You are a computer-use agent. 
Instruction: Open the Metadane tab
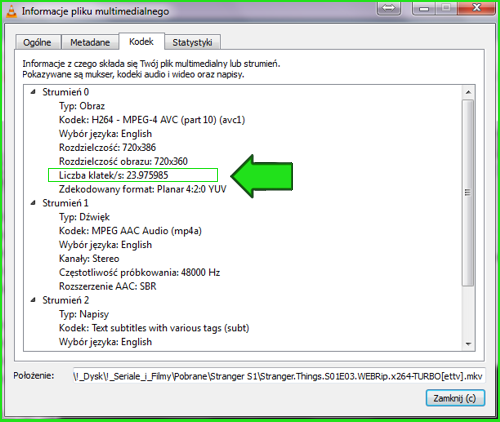(90, 42)
